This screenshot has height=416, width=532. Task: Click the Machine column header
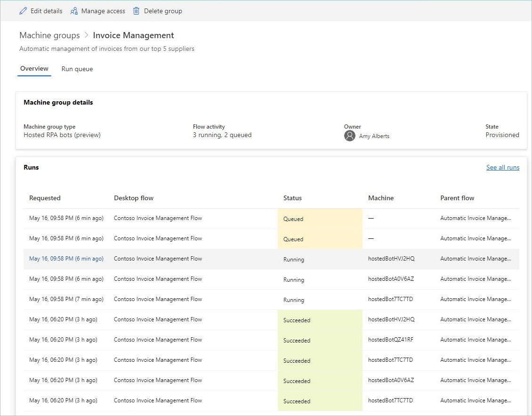pos(380,198)
